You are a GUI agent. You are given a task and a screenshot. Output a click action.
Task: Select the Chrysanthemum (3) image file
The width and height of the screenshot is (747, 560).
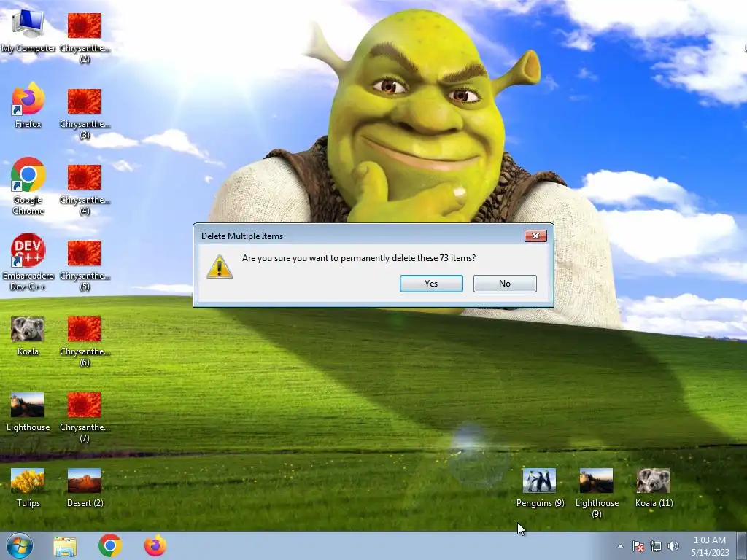[x=85, y=114]
